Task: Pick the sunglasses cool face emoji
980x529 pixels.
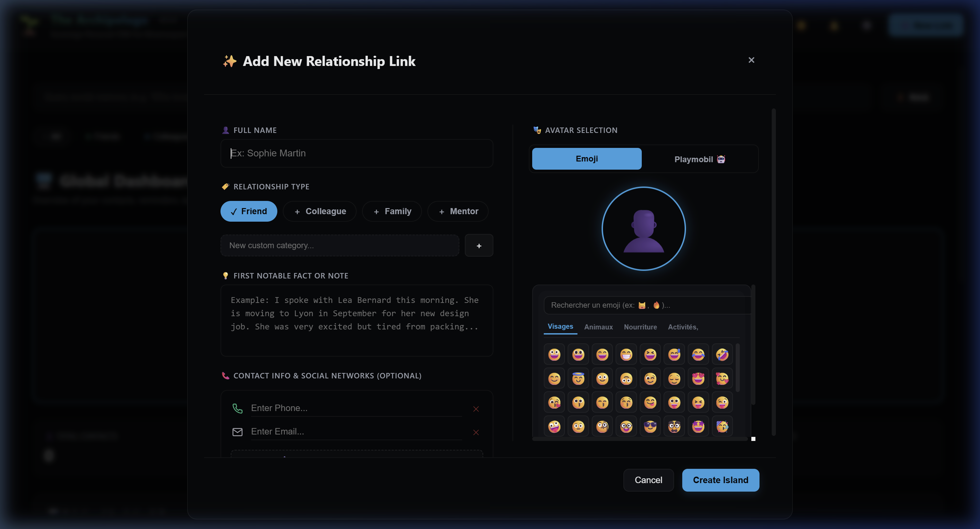Action: 650,426
